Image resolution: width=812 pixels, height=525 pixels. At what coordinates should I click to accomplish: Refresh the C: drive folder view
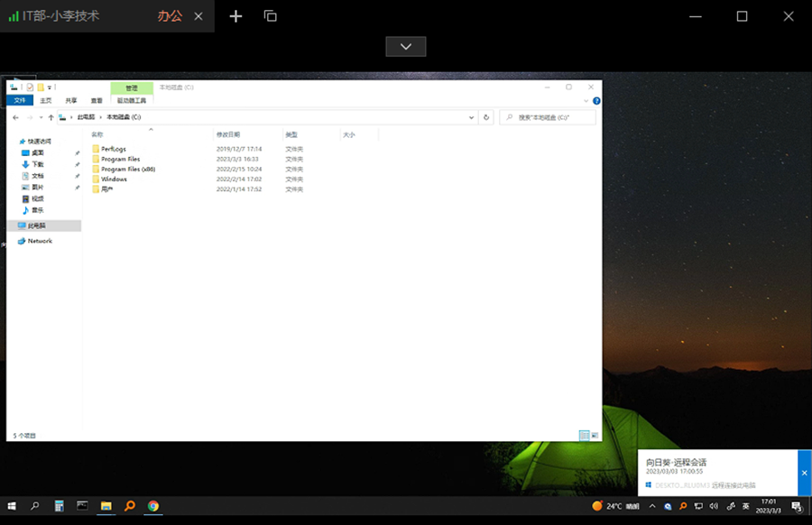(x=486, y=117)
